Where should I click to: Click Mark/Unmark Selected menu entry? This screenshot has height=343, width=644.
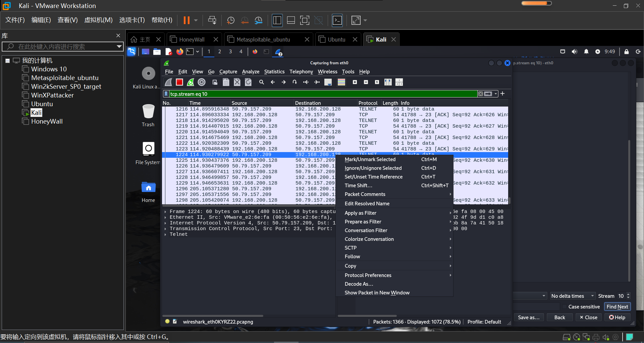394,159
